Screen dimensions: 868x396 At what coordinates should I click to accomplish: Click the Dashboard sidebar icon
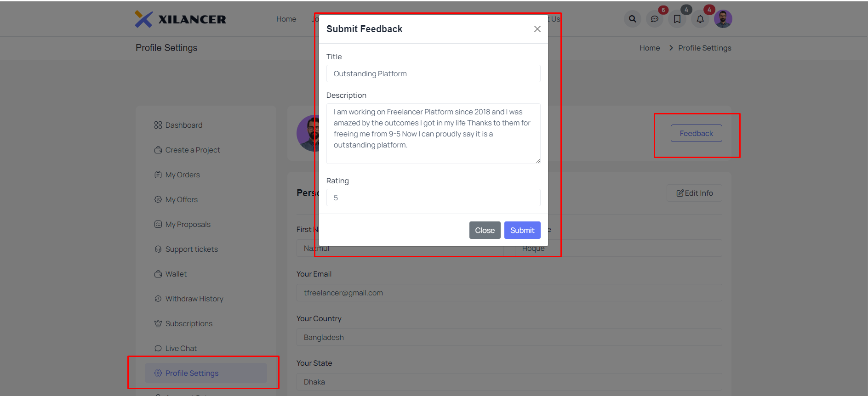click(158, 125)
